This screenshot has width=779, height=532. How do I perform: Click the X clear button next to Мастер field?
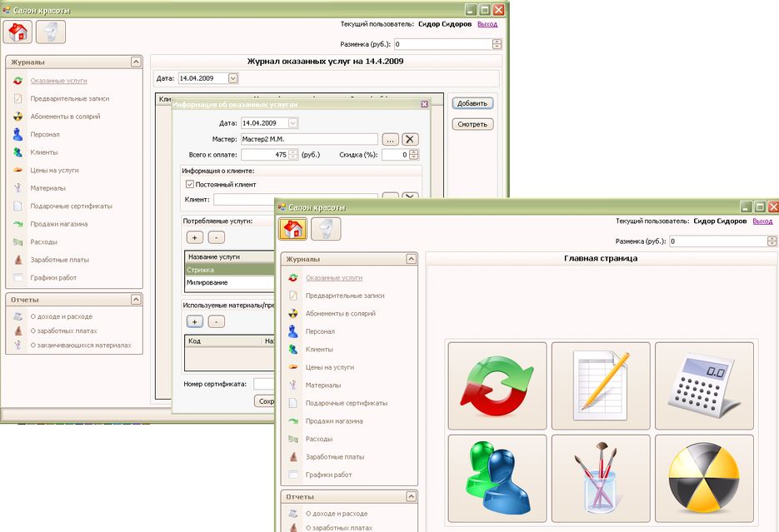coord(410,139)
